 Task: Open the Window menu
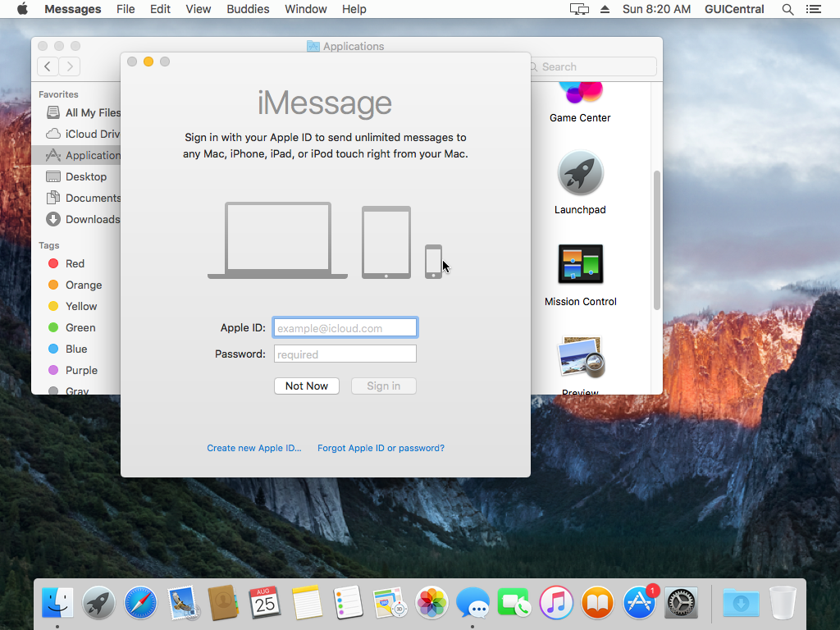(306, 9)
